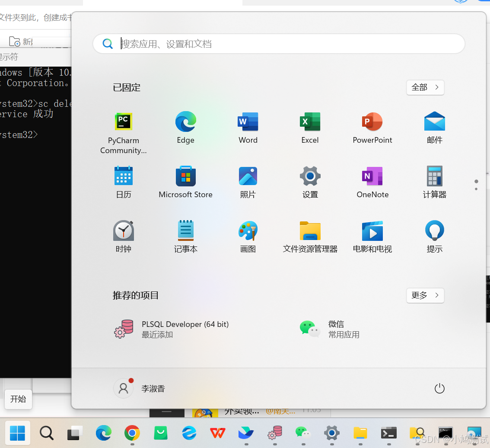The height and width of the screenshot is (448, 490).
Task: Expand 全部 to view all pinned apps
Action: (425, 87)
